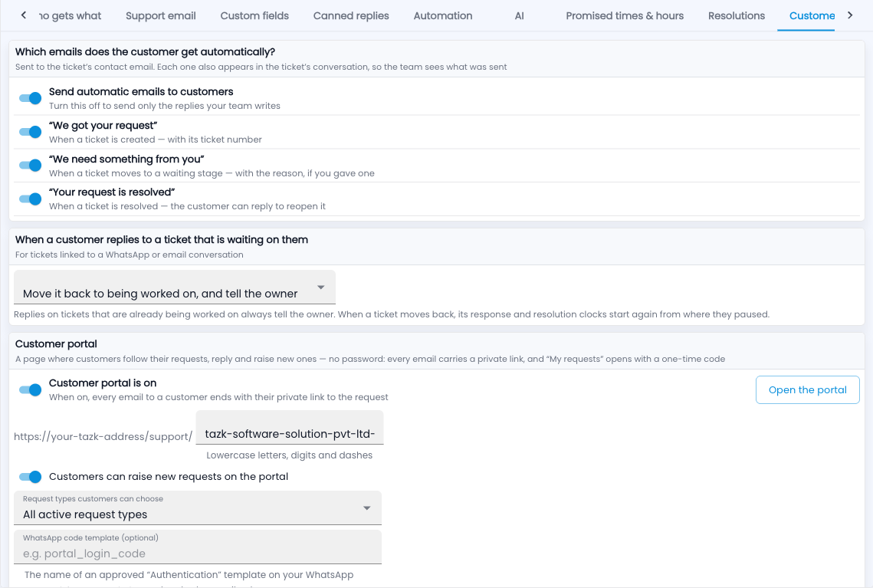Turn off the Customer portal toggle
This screenshot has width=873, height=588.
30,389
